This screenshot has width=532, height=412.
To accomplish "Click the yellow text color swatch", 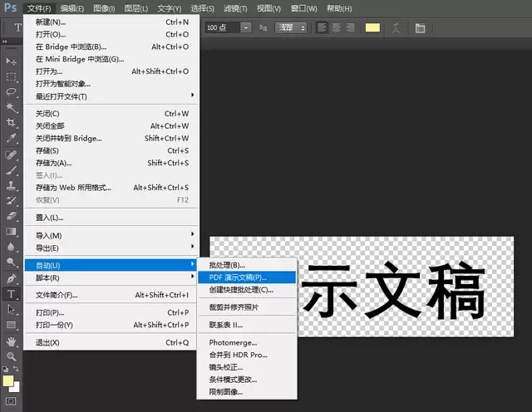I will [373, 27].
